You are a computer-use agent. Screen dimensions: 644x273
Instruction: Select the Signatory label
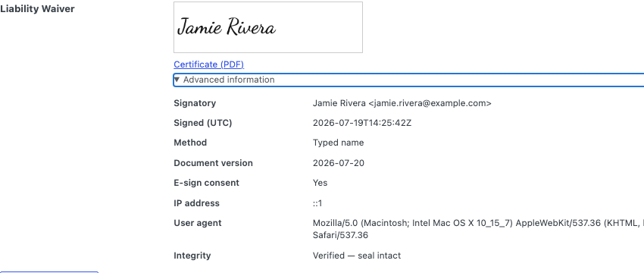(x=195, y=103)
